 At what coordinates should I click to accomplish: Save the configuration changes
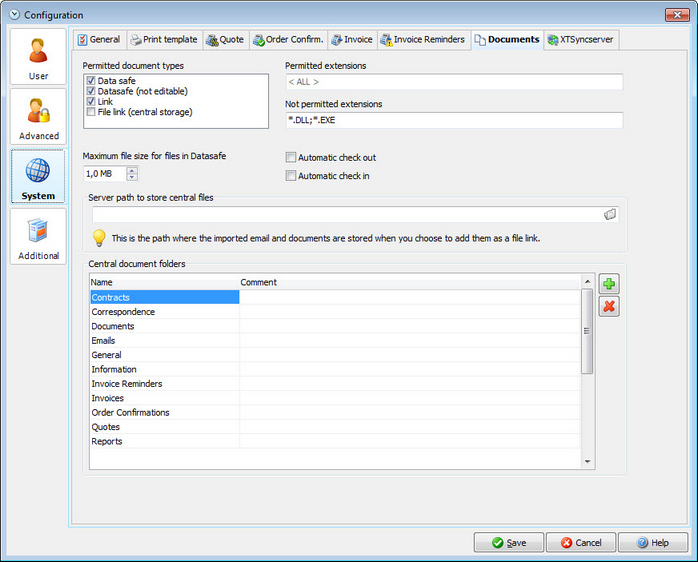[509, 542]
